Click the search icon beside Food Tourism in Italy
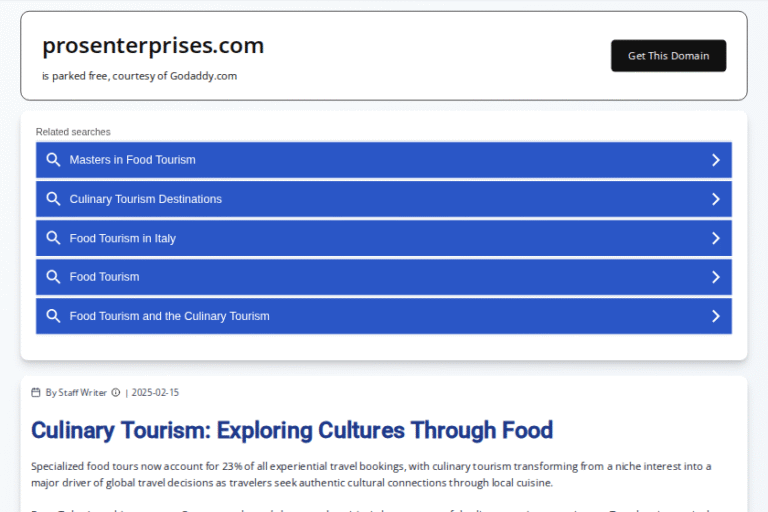This screenshot has height=512, width=768. [54, 238]
